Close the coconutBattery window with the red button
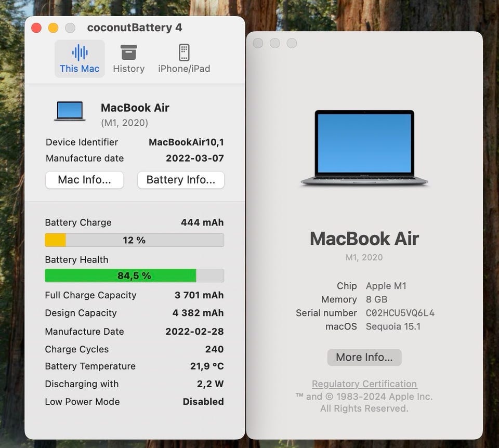This screenshot has height=448, width=499. coord(36,28)
